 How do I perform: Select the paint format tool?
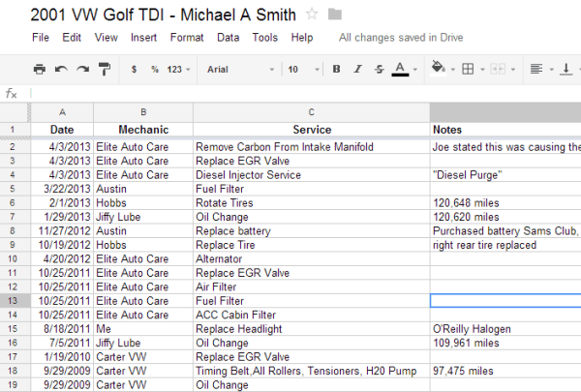tap(104, 70)
